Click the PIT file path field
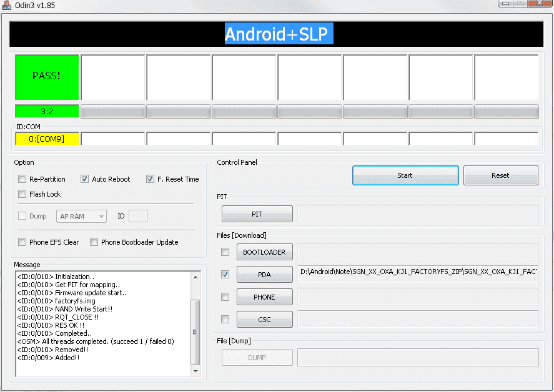554x392 pixels. 418,214
